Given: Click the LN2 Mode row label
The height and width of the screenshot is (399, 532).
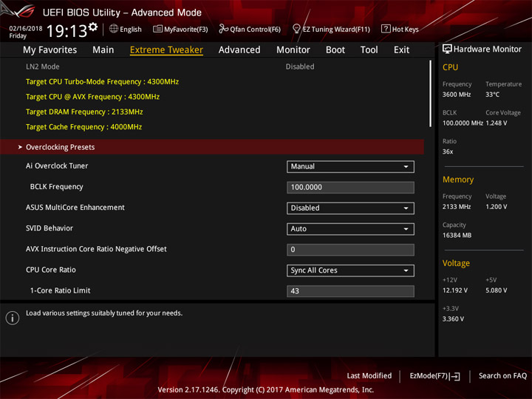Looking at the screenshot, I should point(43,66).
